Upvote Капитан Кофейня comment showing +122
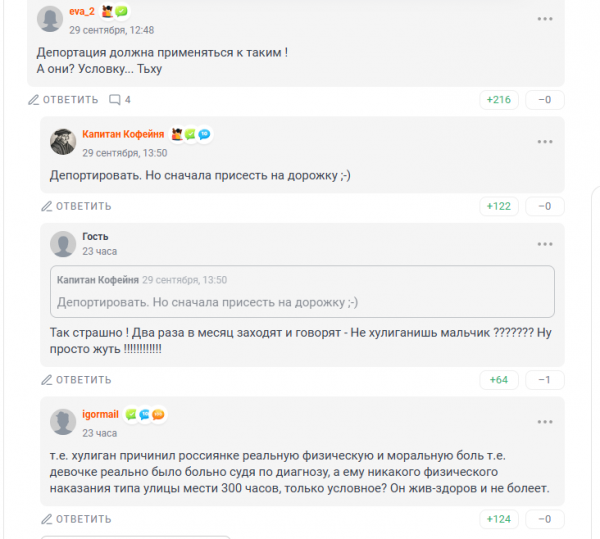 click(498, 206)
